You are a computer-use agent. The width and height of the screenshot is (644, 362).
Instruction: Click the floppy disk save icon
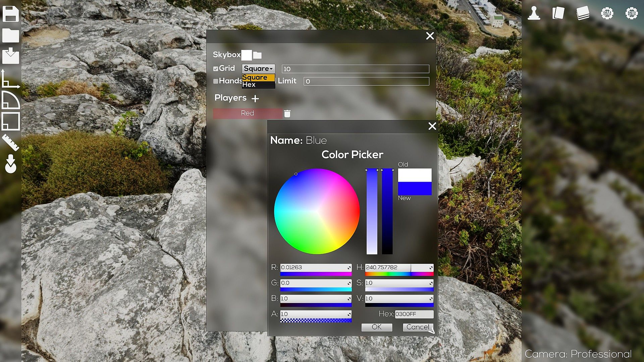pyautogui.click(x=10, y=14)
